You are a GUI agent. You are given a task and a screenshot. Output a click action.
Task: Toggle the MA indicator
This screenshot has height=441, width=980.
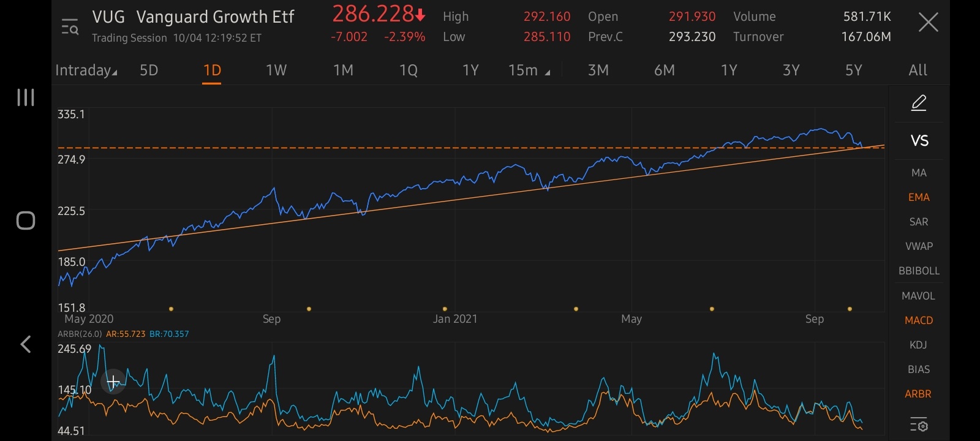tap(919, 173)
